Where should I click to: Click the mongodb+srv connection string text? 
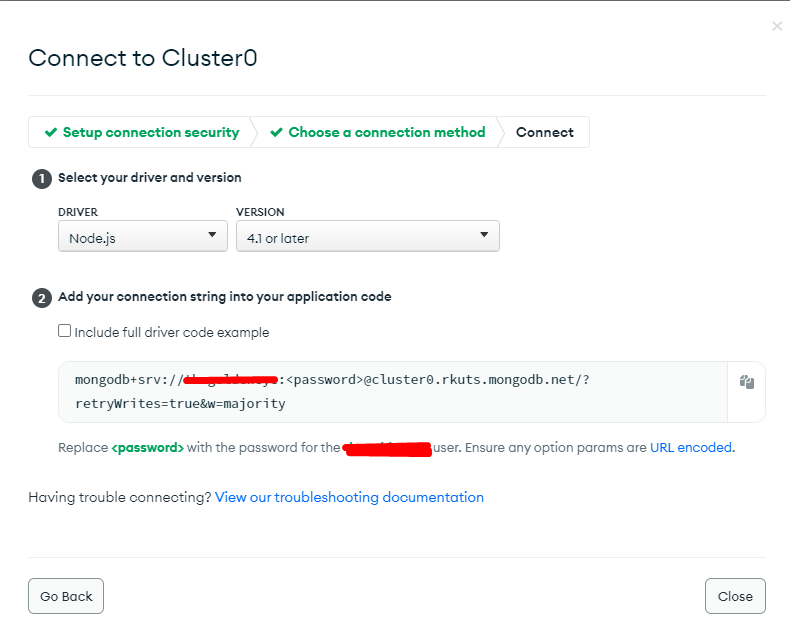click(333, 392)
